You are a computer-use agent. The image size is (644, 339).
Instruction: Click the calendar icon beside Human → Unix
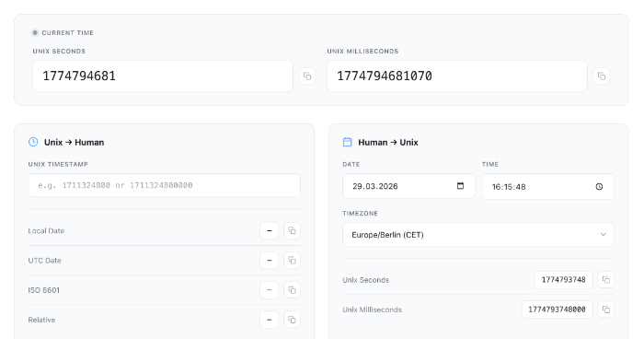pyautogui.click(x=348, y=142)
